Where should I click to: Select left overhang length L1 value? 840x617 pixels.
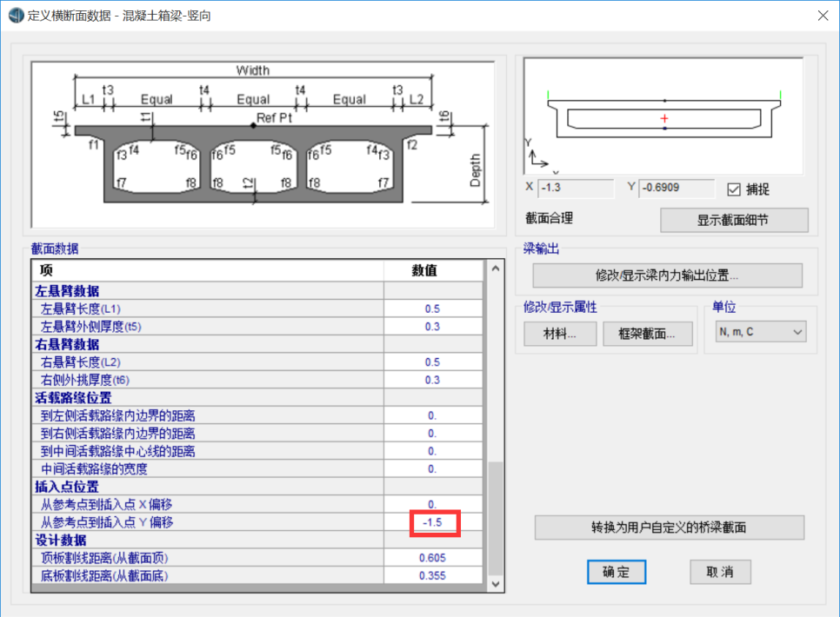(x=433, y=308)
